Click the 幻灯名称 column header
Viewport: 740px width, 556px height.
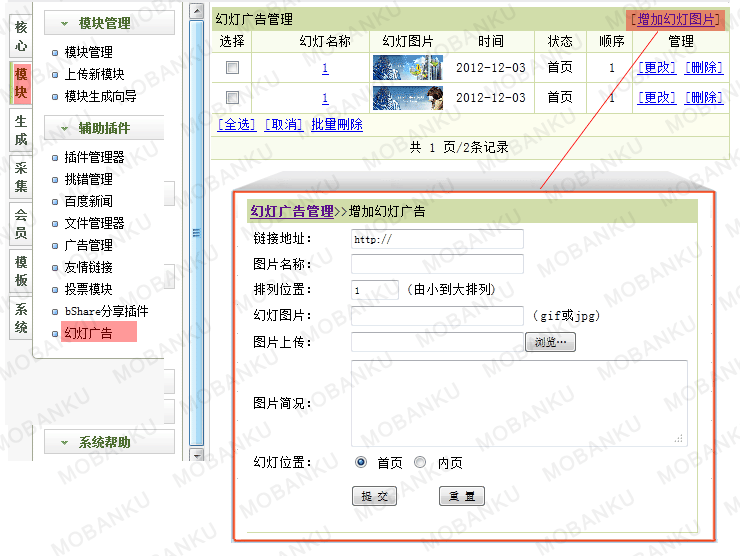pos(325,42)
